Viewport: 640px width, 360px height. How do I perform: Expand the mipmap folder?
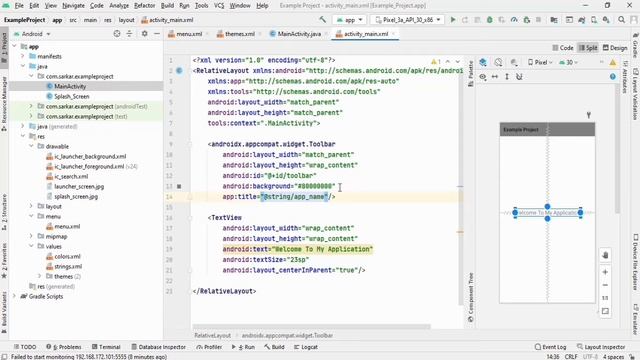(31, 236)
